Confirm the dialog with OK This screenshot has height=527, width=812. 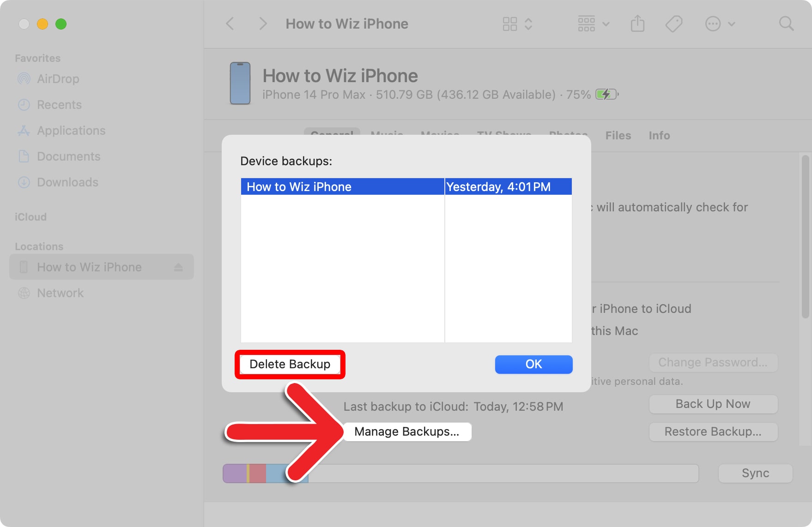(x=533, y=364)
